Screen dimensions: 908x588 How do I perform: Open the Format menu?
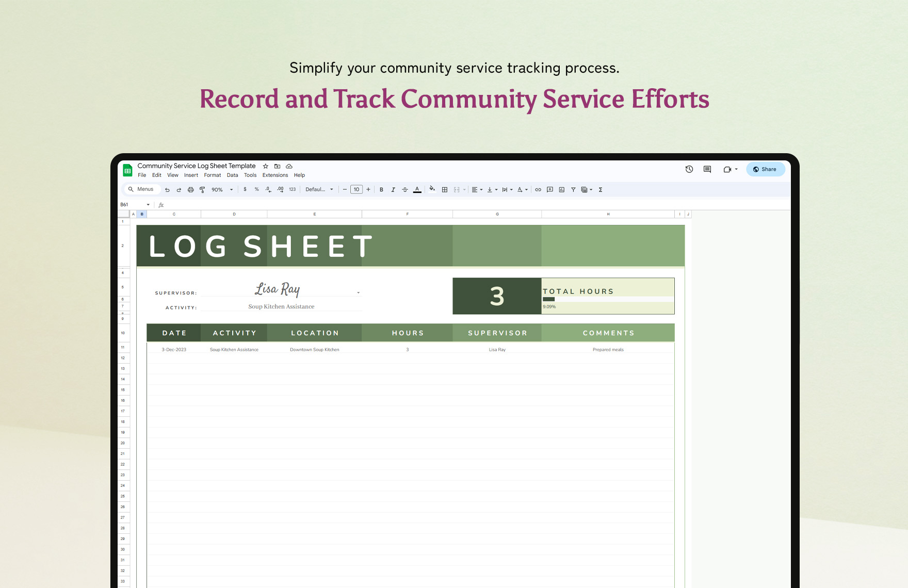pyautogui.click(x=212, y=175)
